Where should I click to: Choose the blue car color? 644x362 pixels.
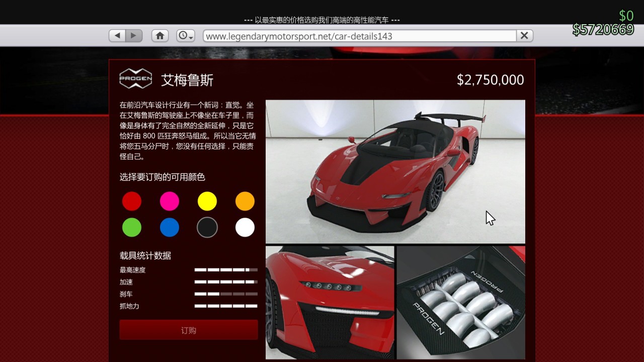(170, 227)
